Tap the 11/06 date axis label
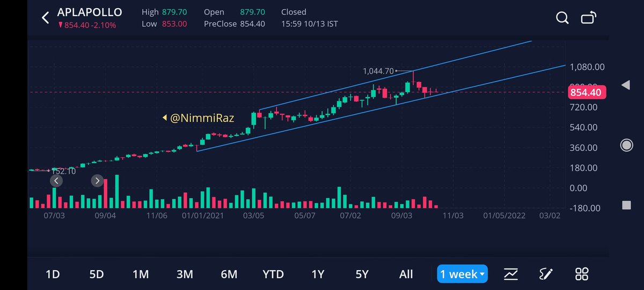The width and height of the screenshot is (644, 290). pyautogui.click(x=157, y=215)
